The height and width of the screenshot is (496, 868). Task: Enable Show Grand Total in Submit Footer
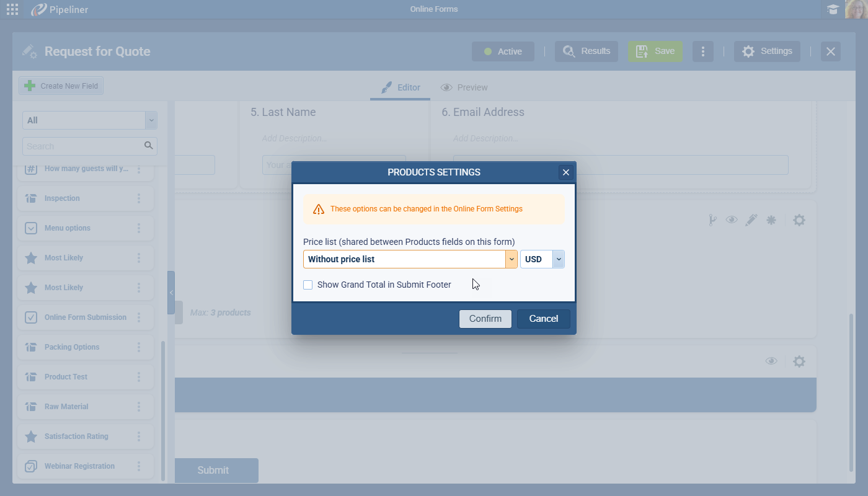coord(308,285)
